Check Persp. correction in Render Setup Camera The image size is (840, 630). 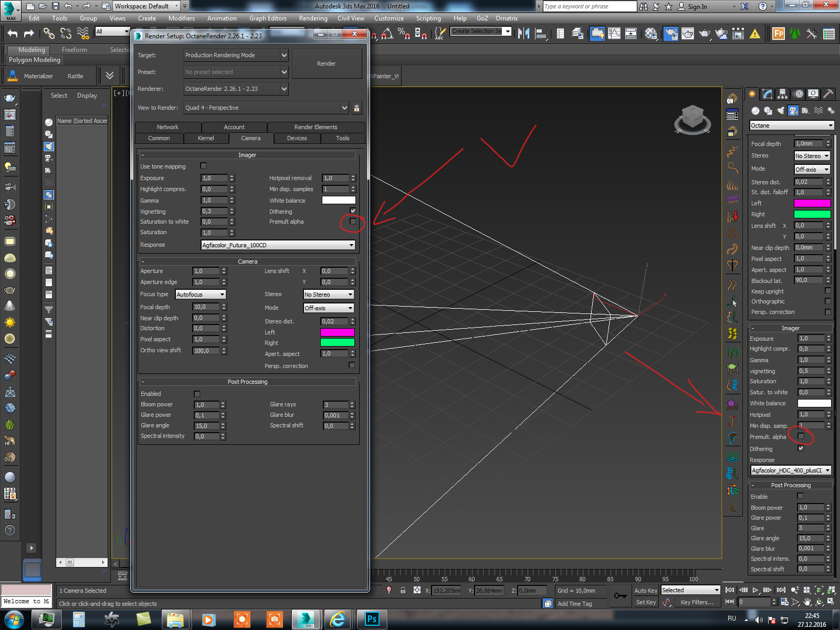pos(352,365)
